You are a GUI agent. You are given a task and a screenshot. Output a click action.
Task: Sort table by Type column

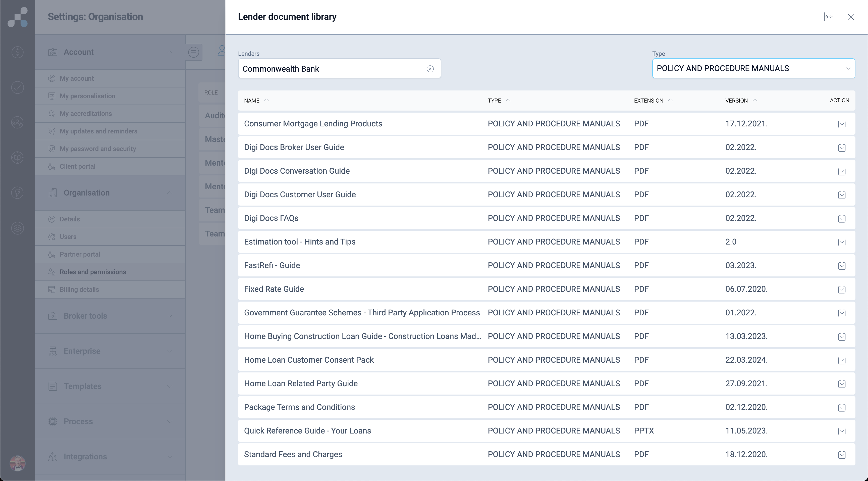pyautogui.click(x=499, y=101)
